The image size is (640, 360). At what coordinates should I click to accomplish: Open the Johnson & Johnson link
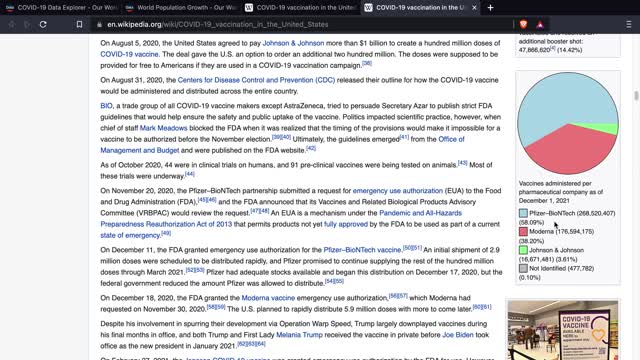tap(293, 43)
